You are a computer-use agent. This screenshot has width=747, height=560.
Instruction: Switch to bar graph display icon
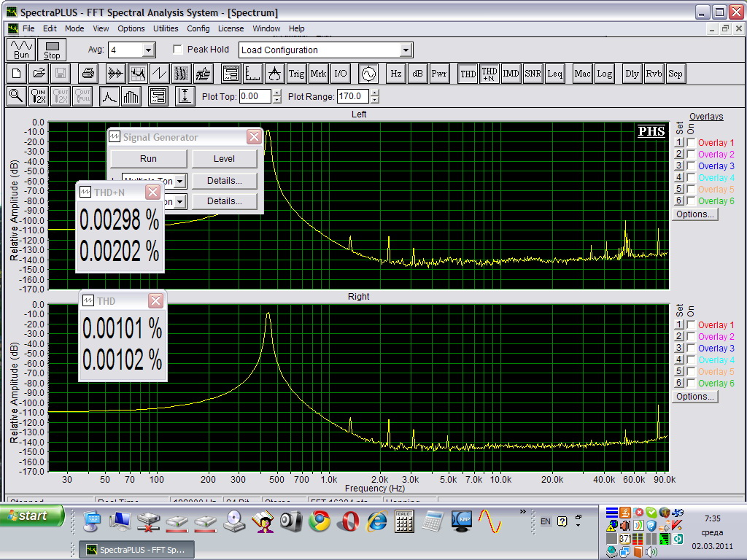131,96
